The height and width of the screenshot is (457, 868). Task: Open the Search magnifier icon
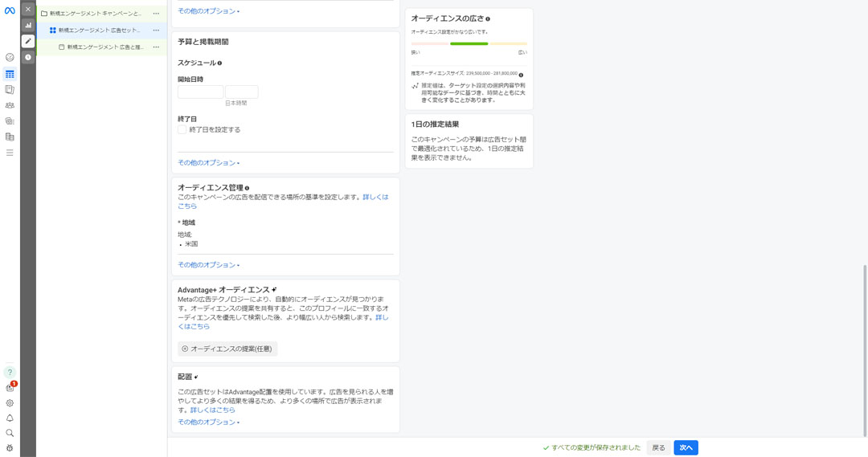tap(10, 433)
